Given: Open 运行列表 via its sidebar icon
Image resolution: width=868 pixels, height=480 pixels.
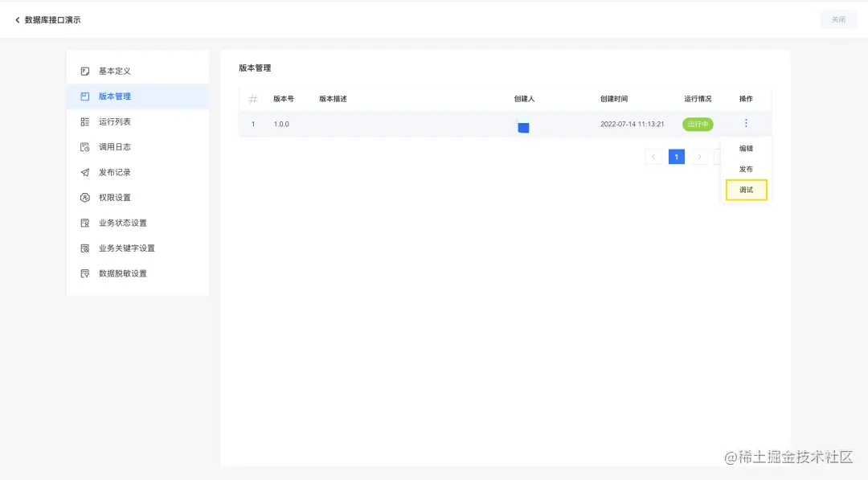Looking at the screenshot, I should click(x=84, y=121).
